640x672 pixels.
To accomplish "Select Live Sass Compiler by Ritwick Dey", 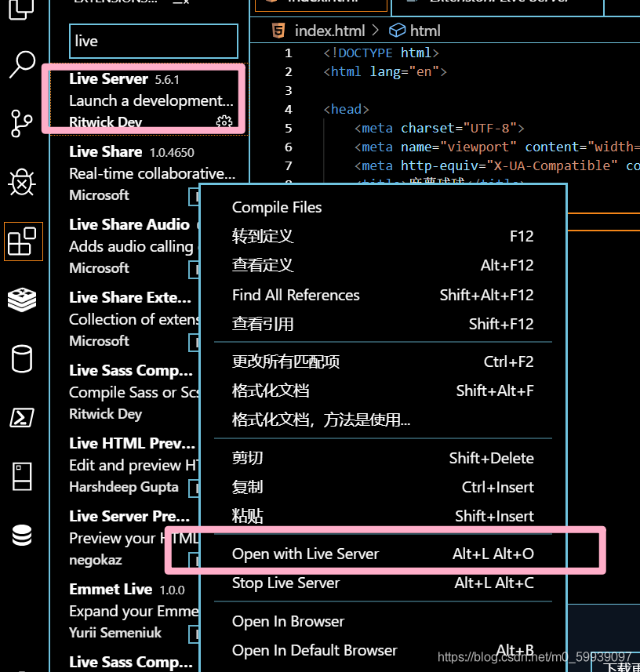I will point(125,392).
